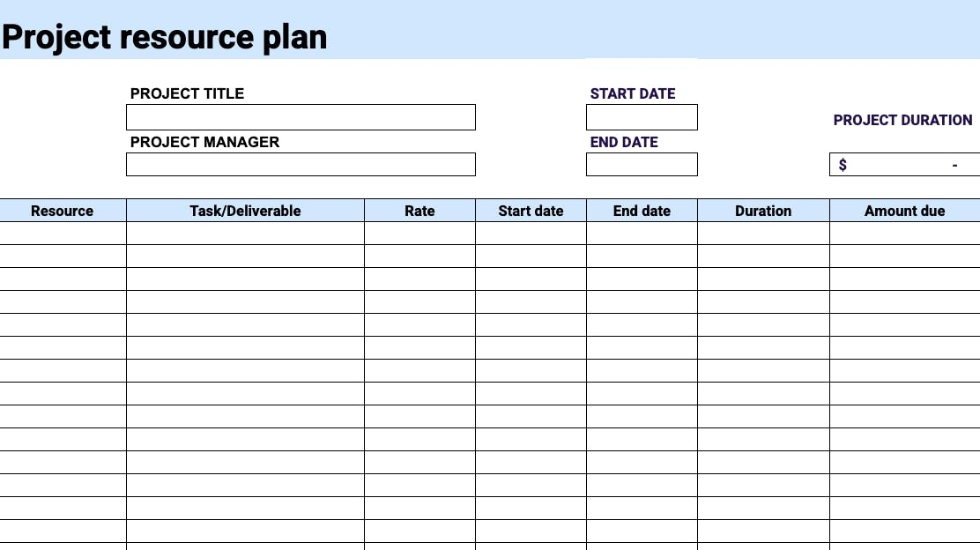The width and height of the screenshot is (980, 550).
Task: Click the Task/Deliverable column header
Action: coord(245,211)
